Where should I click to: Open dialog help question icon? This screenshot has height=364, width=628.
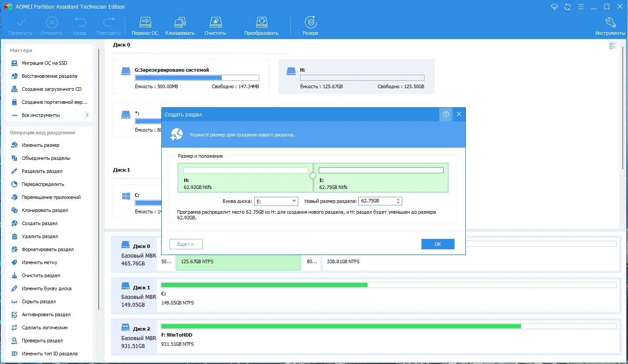446,115
